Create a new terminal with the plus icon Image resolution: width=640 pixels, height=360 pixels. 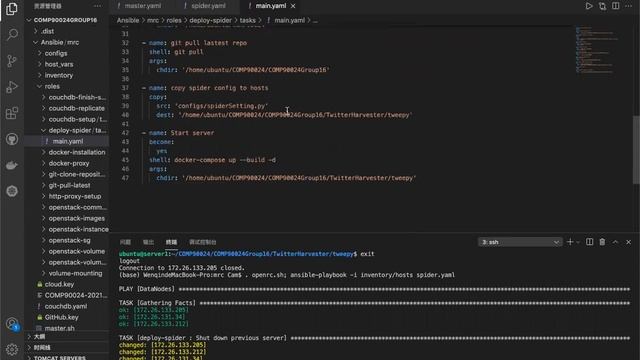pos(570,242)
